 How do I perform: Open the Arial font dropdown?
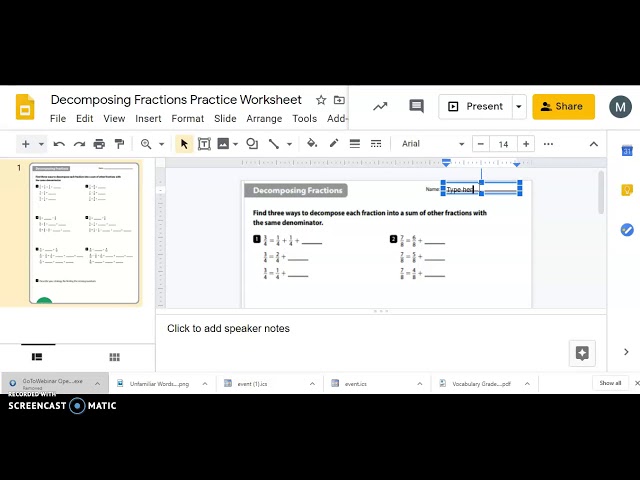pyautogui.click(x=432, y=144)
